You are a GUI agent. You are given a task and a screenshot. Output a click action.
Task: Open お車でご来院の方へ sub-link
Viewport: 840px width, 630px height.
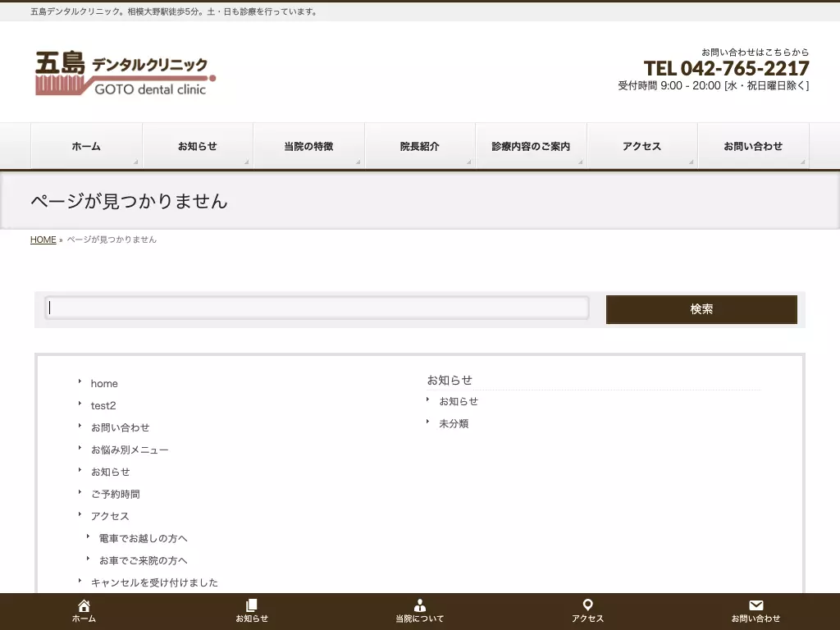click(x=143, y=560)
